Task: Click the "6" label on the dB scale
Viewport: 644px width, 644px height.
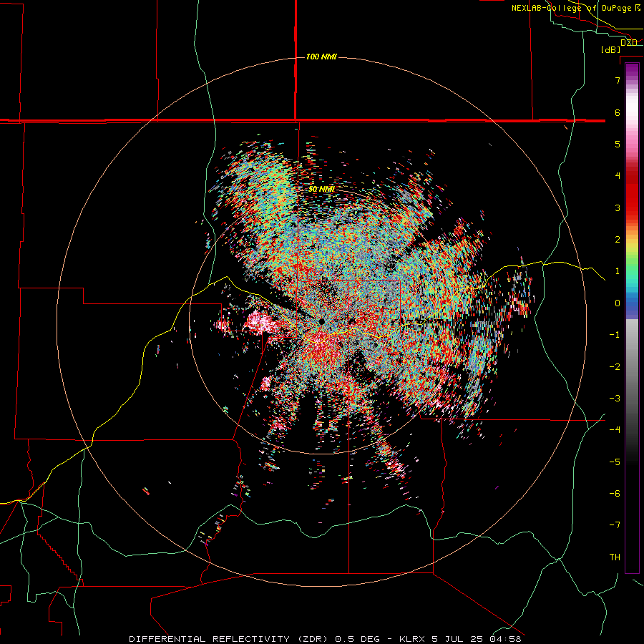Action: (x=618, y=112)
